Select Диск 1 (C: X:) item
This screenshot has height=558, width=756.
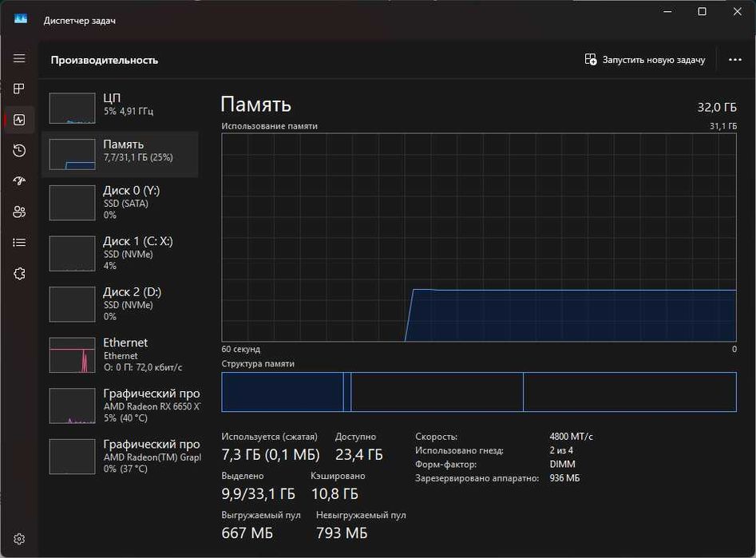(120, 253)
